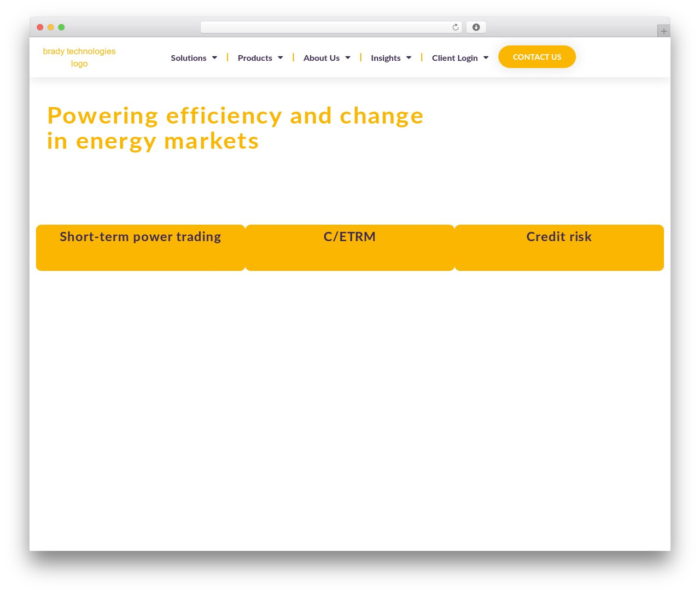Open the Insights menu

(386, 58)
